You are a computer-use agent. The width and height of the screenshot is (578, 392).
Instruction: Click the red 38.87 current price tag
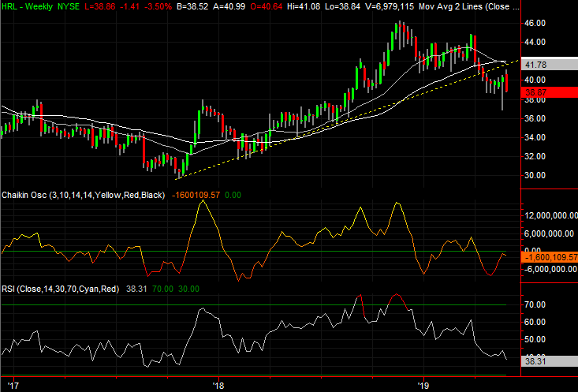click(550, 92)
